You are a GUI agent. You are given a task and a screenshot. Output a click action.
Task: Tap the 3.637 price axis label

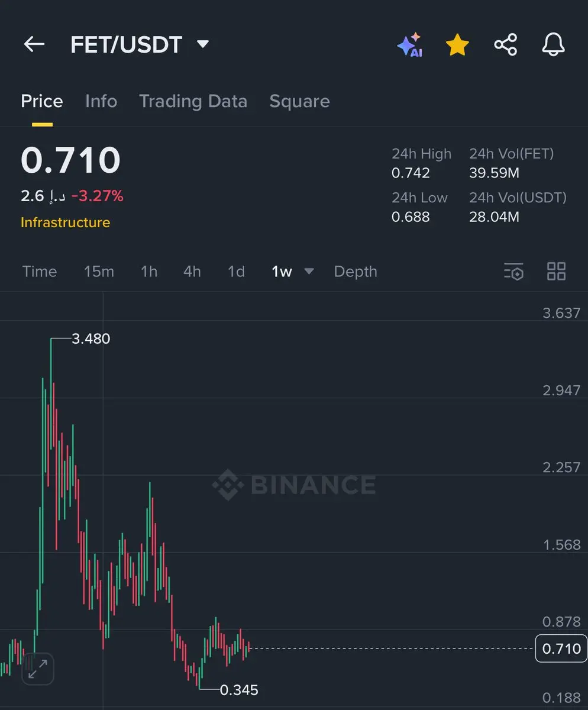click(561, 313)
